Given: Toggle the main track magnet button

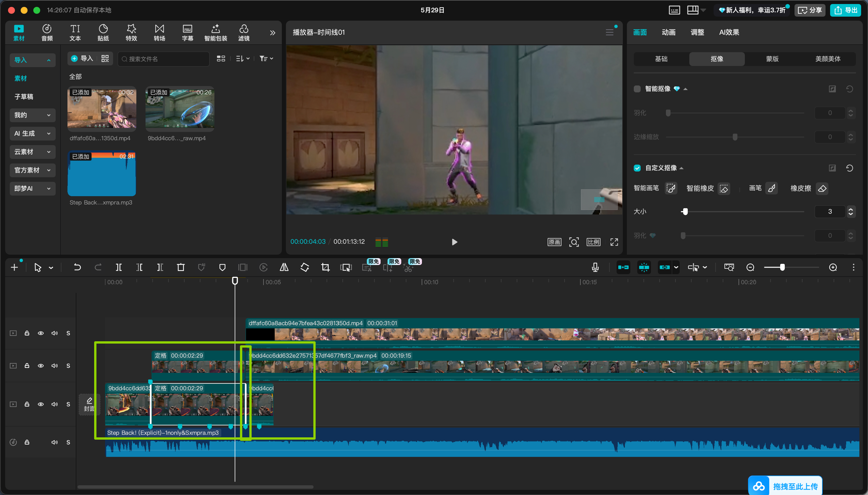Looking at the screenshot, I should (623, 268).
